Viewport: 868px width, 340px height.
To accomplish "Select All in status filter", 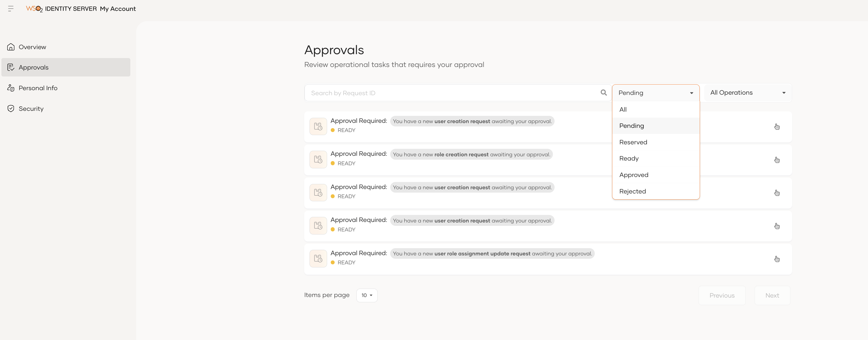I will pyautogui.click(x=655, y=109).
